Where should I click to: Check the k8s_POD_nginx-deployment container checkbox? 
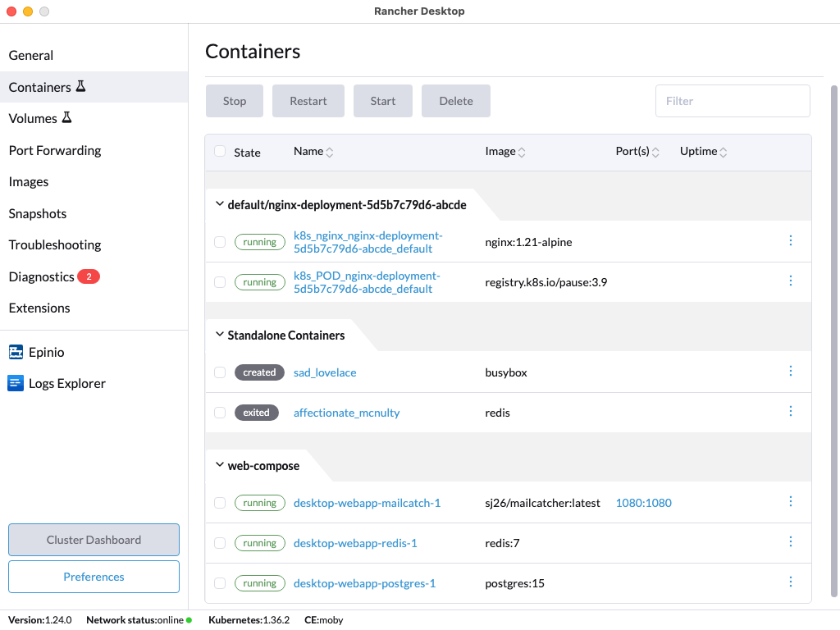[x=220, y=282]
